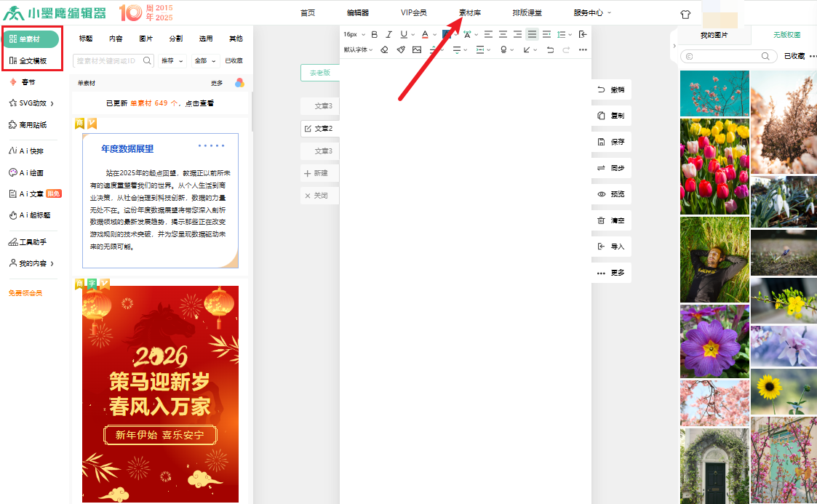Image resolution: width=817 pixels, height=504 pixels.
Task: Open the font color swatch picker
Action: coord(425,33)
